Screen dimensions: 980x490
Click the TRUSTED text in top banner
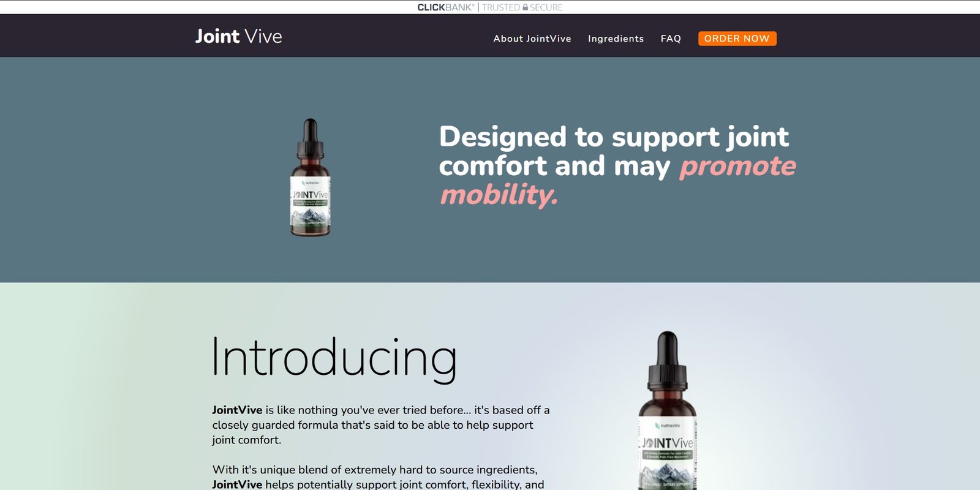(x=501, y=7)
